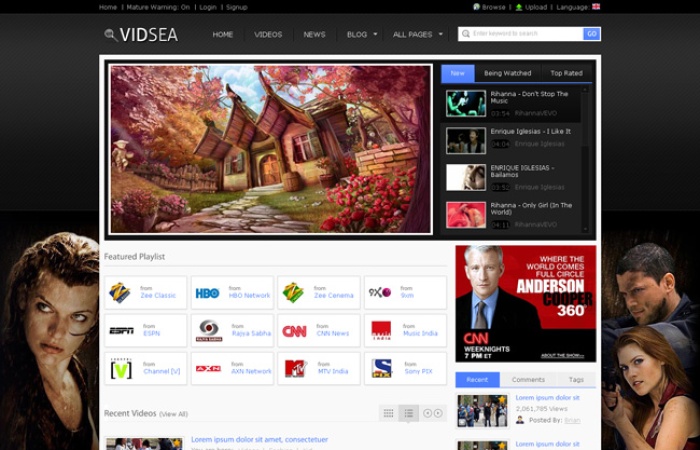Open the HOME navigation item

(x=223, y=34)
